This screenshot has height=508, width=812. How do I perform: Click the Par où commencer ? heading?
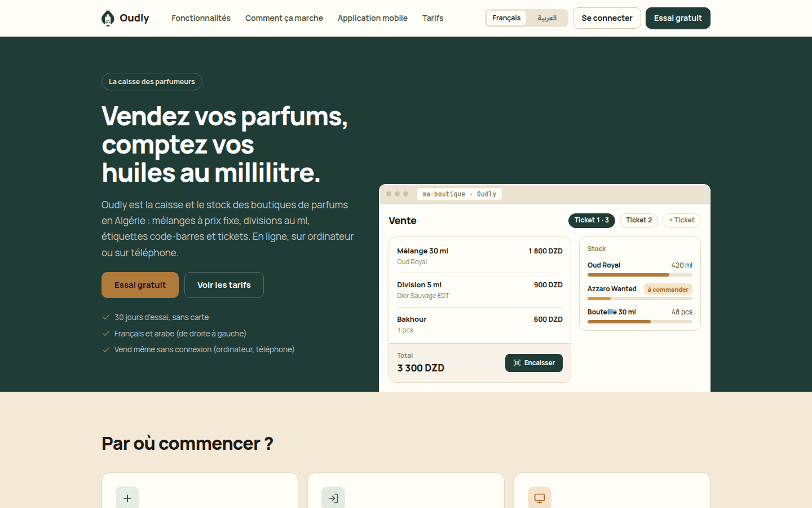188,444
